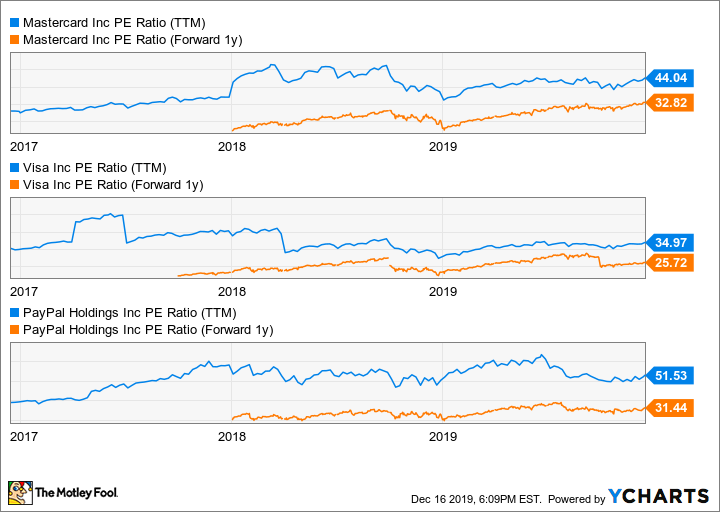
Task: Click the PayPal 31.44 forward value label
Action: (669, 408)
